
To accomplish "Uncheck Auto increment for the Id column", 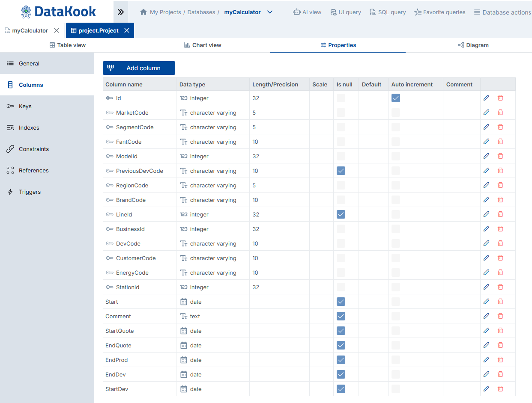I will [x=396, y=98].
